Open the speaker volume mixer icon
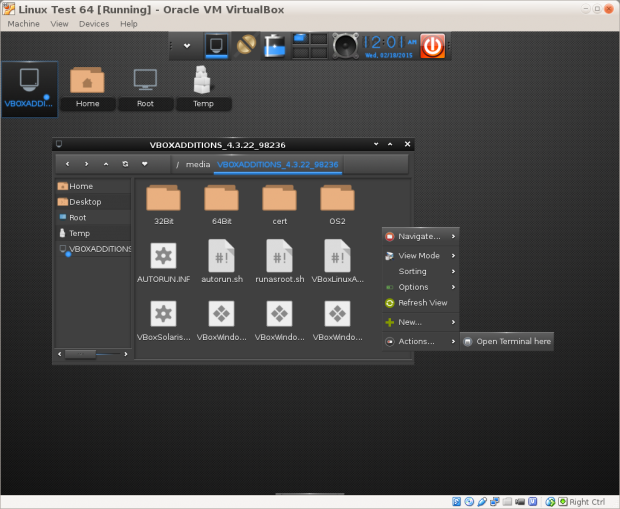The image size is (620, 509). [x=346, y=45]
